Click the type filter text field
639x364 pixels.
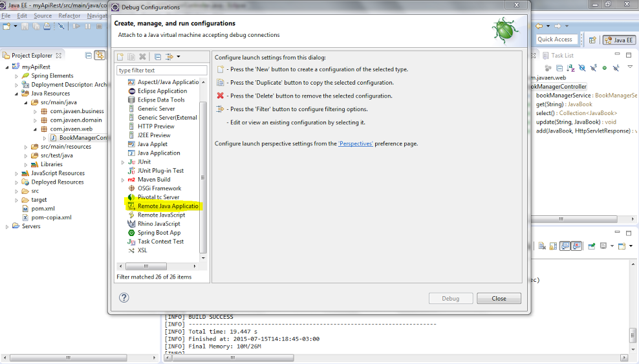coord(162,70)
